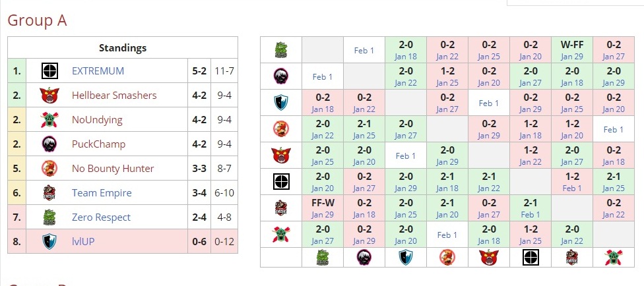Image resolution: width=644 pixels, height=286 pixels.
Task: Click EXTREMUM logo in the Standings table
Action: click(49, 71)
